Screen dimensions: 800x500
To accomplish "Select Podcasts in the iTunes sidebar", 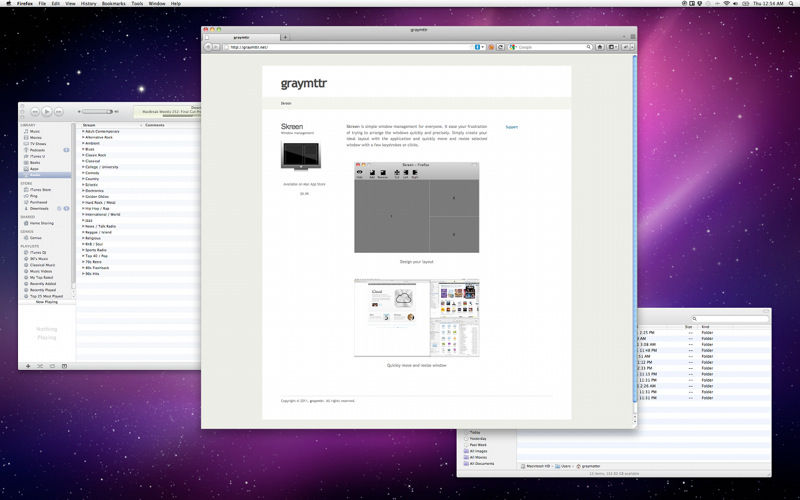I will tap(37, 150).
